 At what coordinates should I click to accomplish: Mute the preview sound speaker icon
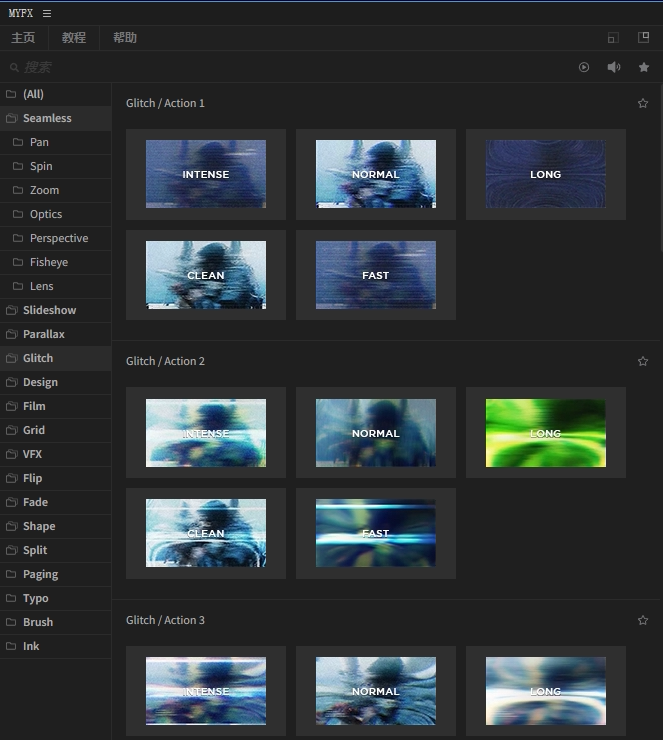(614, 67)
